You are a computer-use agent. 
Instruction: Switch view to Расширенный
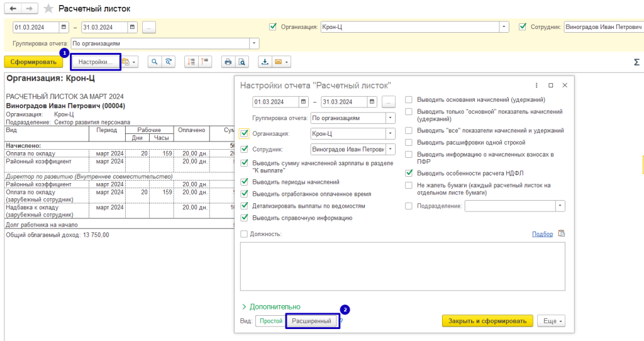[312, 321]
